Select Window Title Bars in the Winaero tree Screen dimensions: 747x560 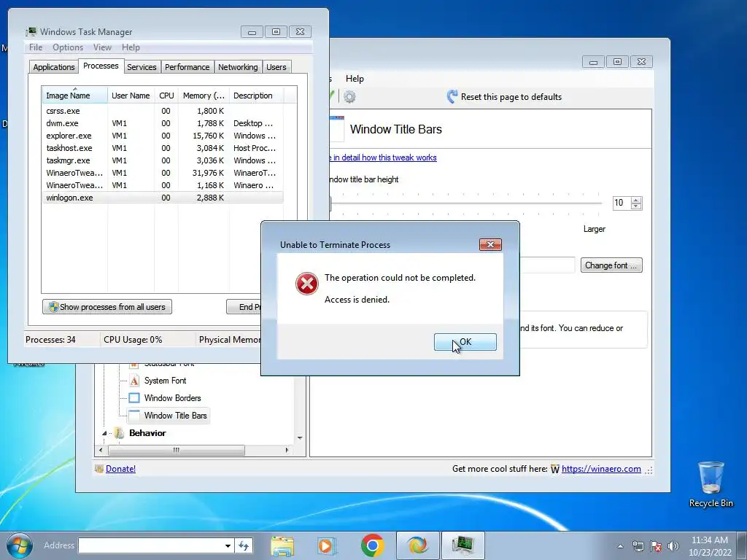[x=175, y=416]
